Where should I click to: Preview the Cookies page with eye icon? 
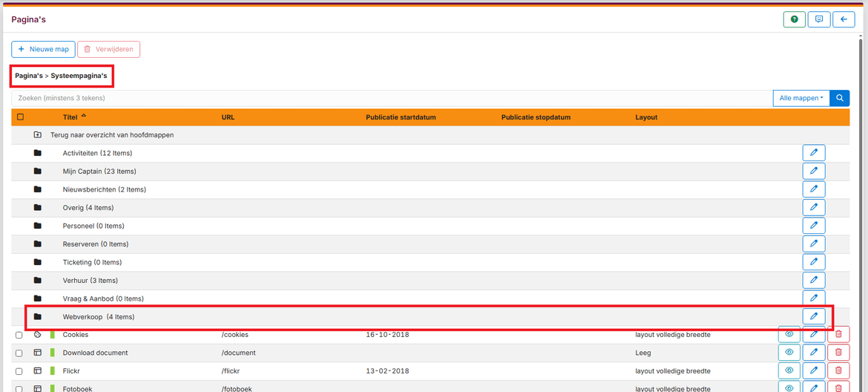point(789,335)
